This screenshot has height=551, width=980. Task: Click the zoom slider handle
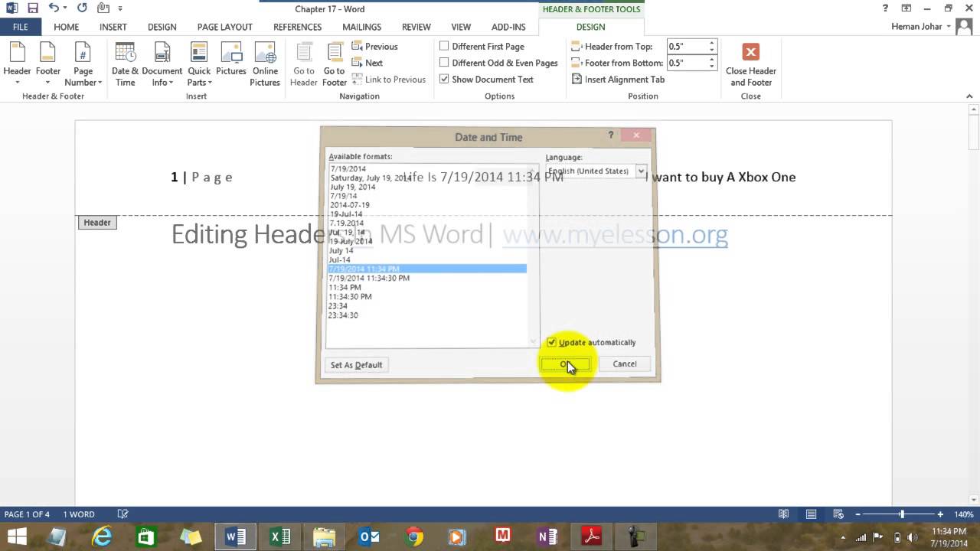pos(902,514)
